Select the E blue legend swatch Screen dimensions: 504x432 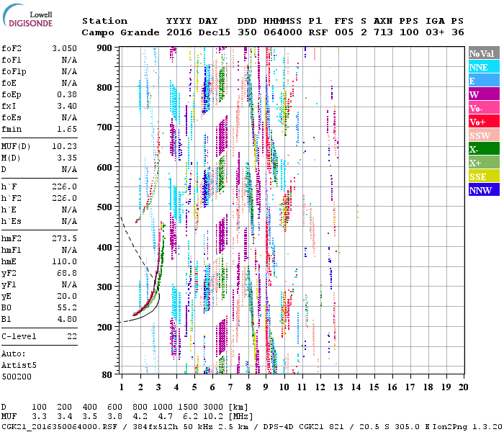tap(484, 81)
